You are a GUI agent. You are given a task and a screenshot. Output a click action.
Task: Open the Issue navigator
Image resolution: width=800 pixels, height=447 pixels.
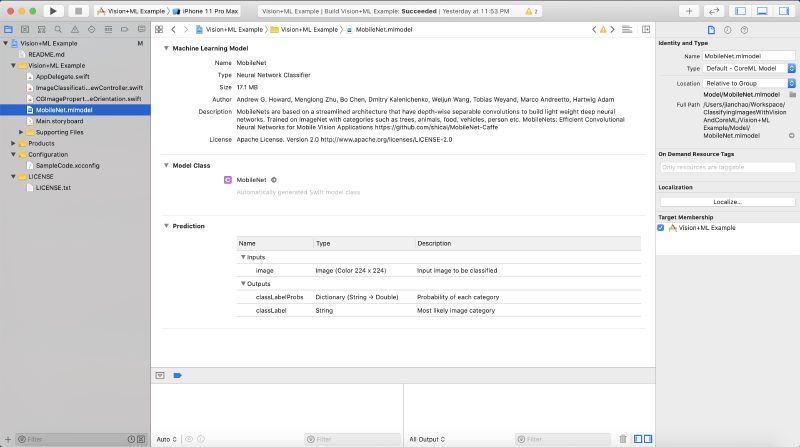point(75,30)
